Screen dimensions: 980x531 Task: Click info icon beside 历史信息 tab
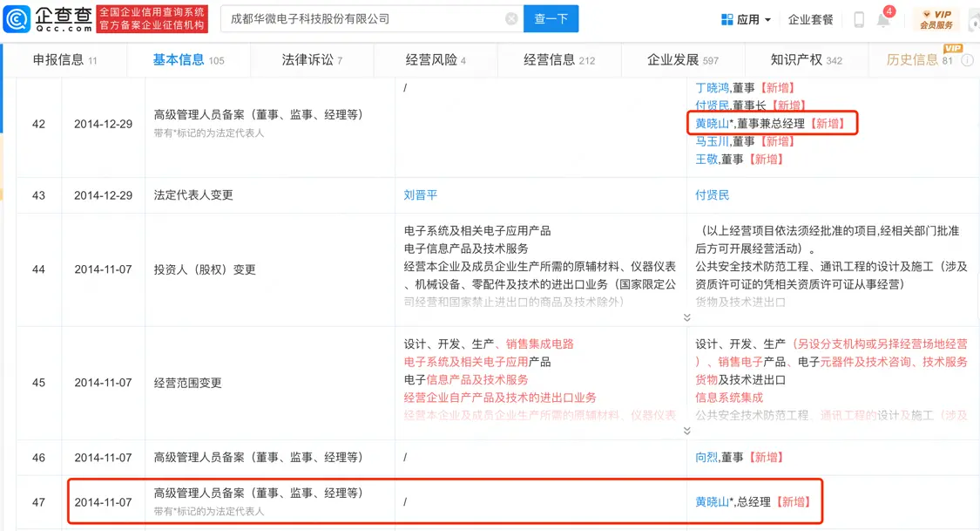[x=967, y=60]
